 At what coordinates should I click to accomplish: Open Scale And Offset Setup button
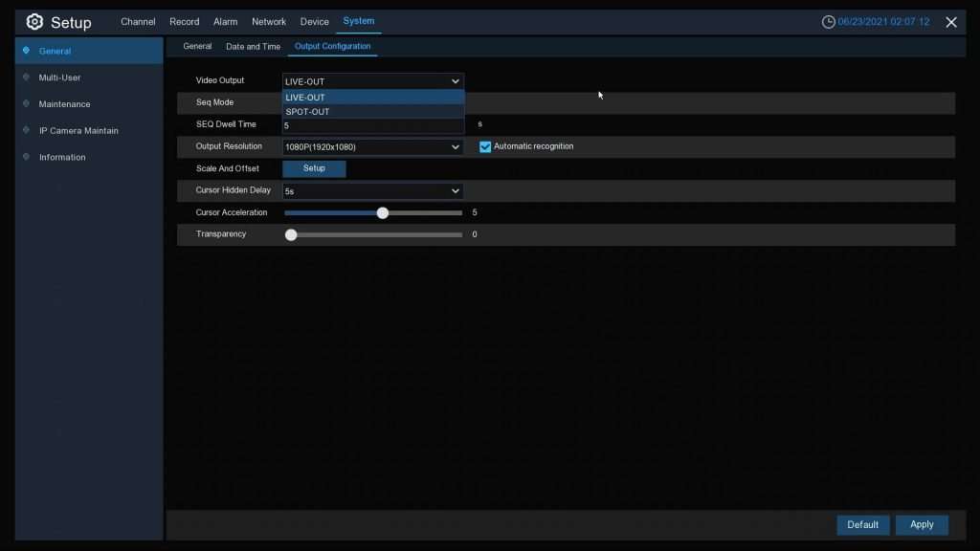pos(314,169)
